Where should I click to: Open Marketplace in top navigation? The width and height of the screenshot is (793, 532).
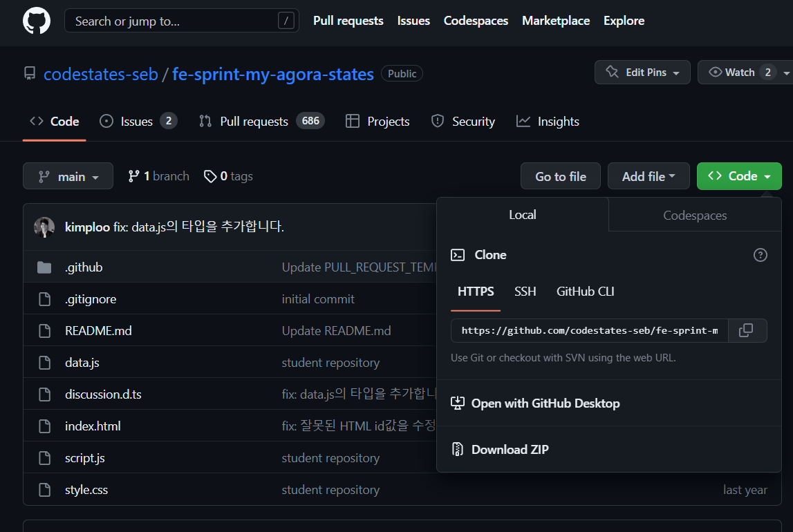coord(556,21)
